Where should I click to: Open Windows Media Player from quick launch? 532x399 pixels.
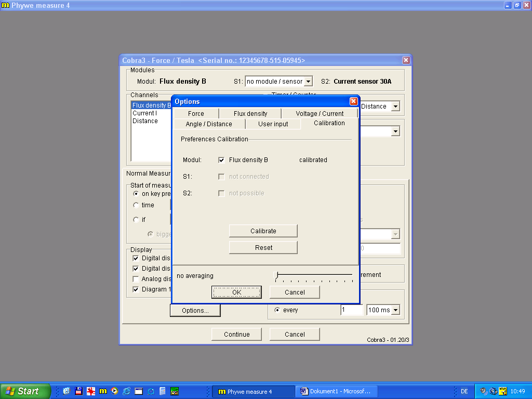point(115,391)
